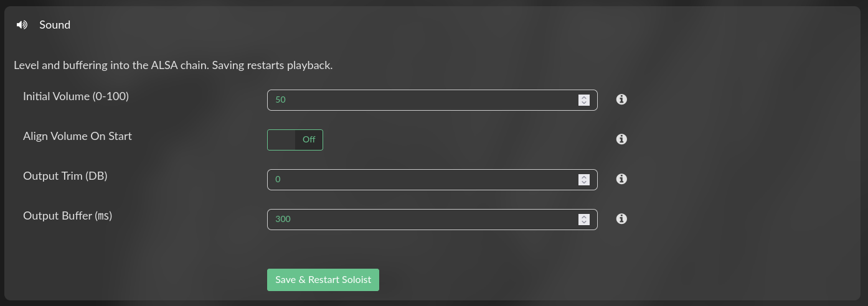Viewport: 868px width, 306px height.
Task: Click the Output Buffer (ms) label
Action: coord(68,216)
